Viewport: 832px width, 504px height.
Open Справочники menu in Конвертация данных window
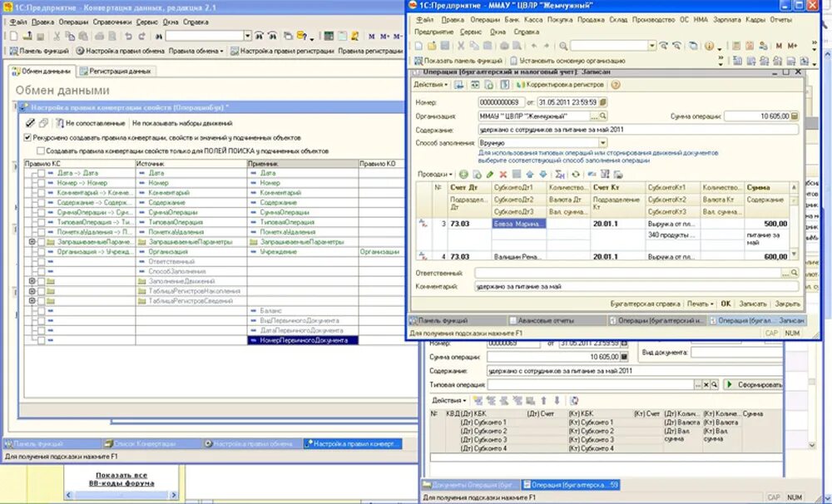point(112,22)
